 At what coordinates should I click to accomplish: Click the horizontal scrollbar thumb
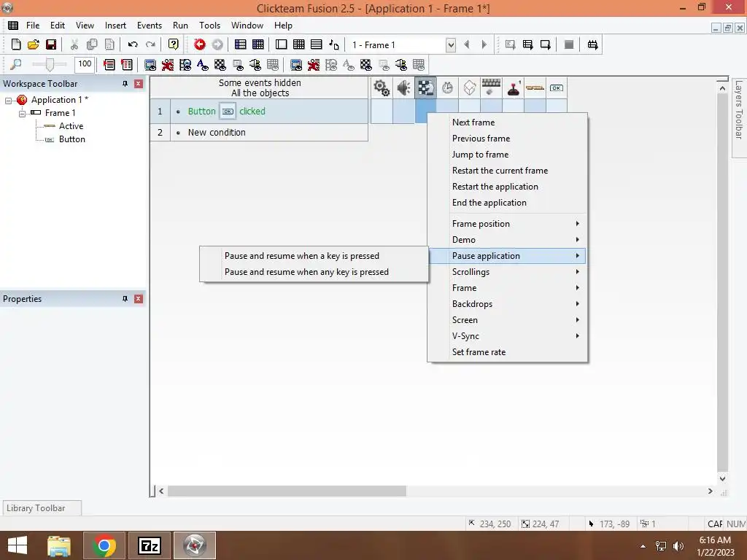coord(287,491)
